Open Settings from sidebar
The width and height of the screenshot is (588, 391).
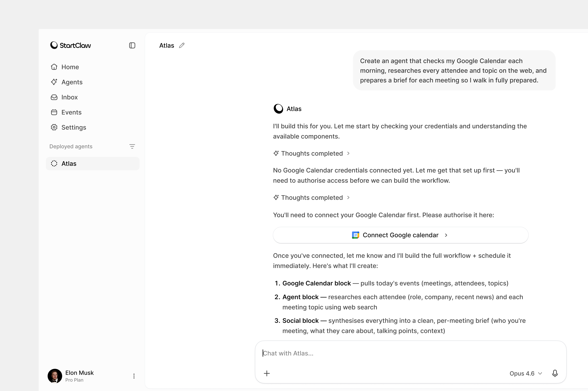74,127
